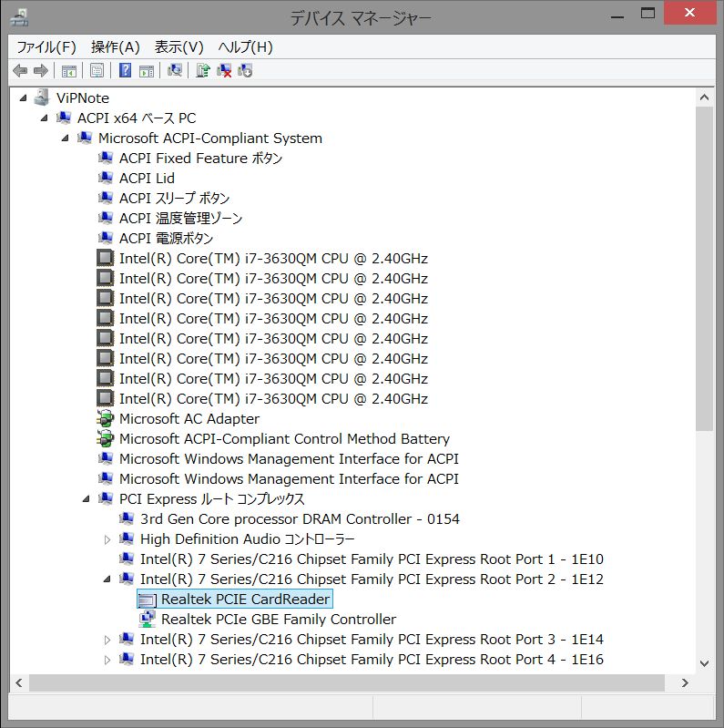Open the 表示(V) menu
This screenshot has width=724, height=728.
click(179, 46)
